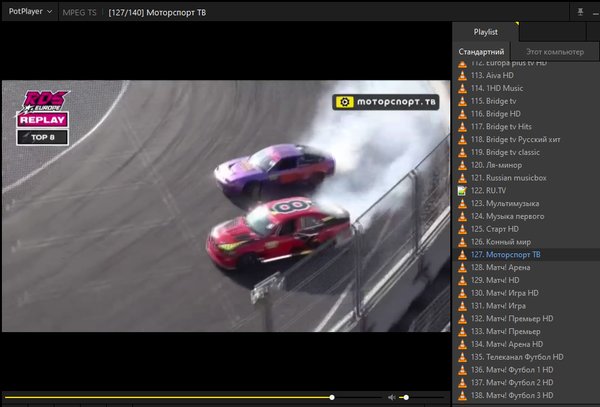Click the video playback area
This screenshot has width=600, height=407.
pos(225,205)
